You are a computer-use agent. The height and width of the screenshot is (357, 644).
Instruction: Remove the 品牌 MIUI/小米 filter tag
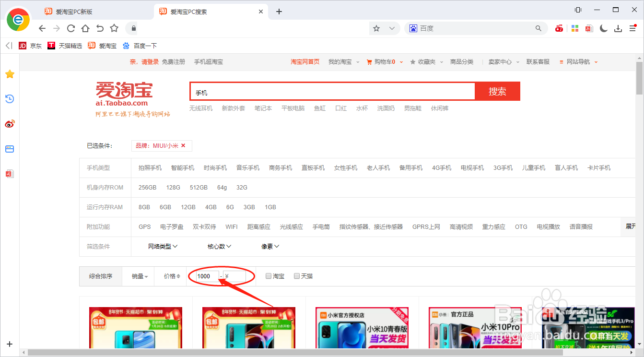click(x=183, y=146)
